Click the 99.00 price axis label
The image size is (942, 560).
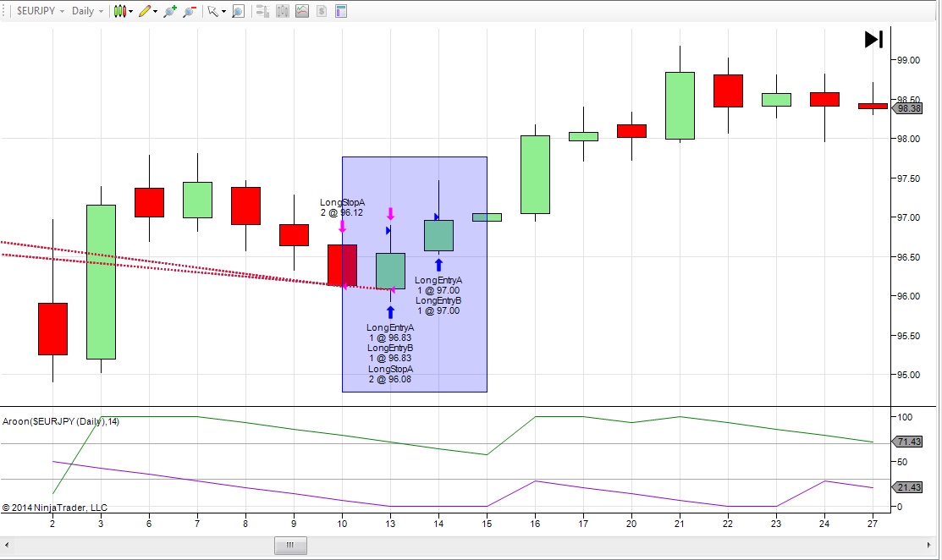click(908, 60)
